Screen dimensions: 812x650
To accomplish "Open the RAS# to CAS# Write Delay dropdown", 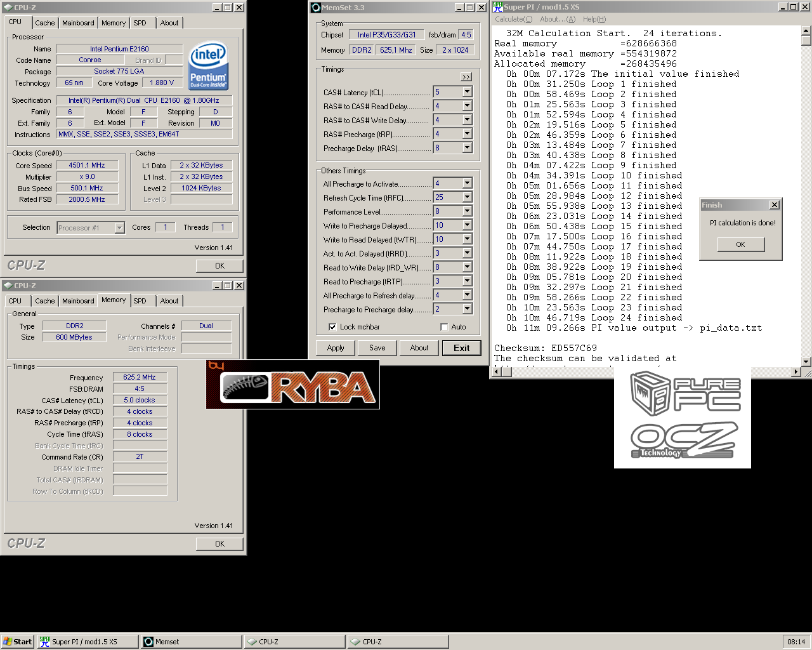I will coord(467,120).
